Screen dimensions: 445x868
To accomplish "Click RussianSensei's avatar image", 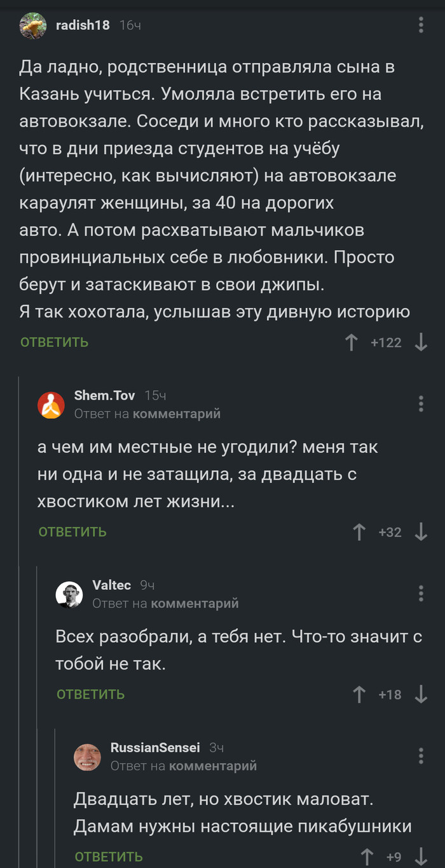I will tap(88, 756).
